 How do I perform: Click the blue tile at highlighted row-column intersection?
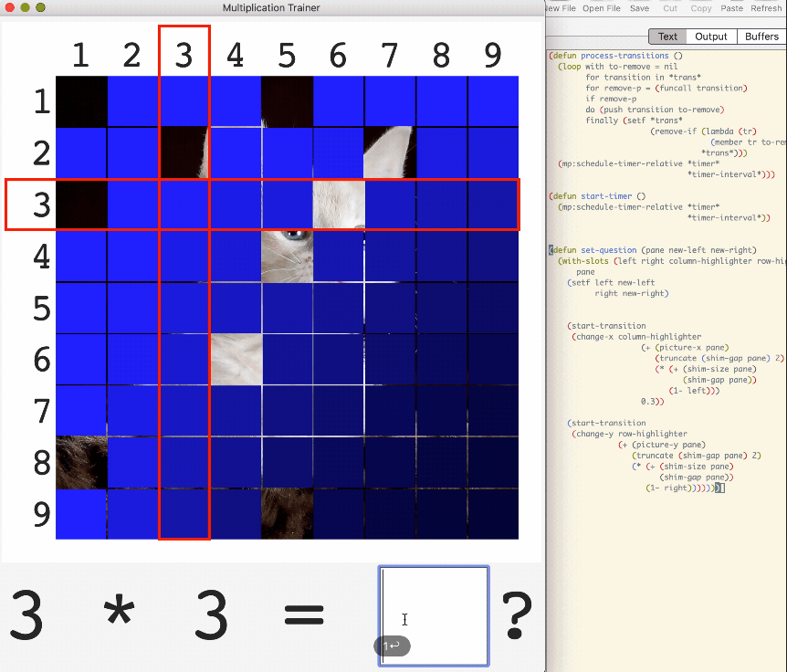[184, 205]
